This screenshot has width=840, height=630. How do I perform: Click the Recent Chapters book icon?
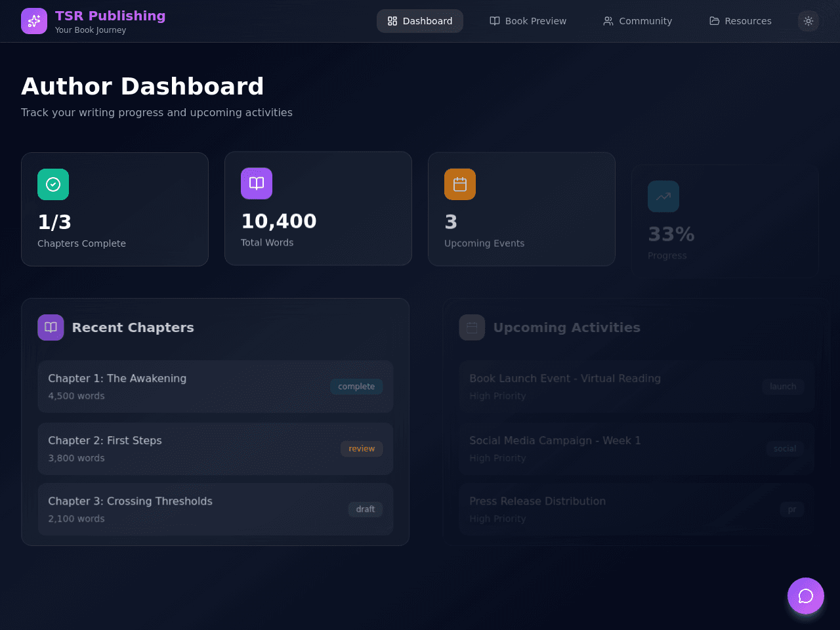(51, 327)
